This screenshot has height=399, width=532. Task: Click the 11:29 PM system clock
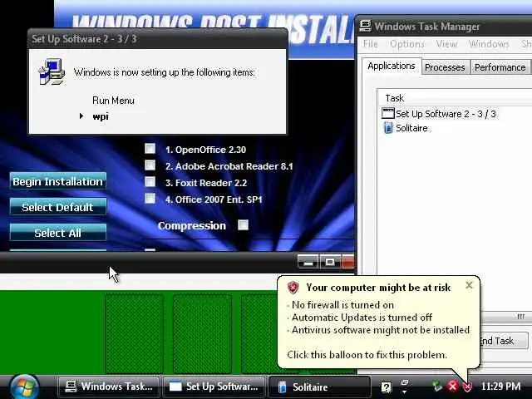[x=500, y=386]
